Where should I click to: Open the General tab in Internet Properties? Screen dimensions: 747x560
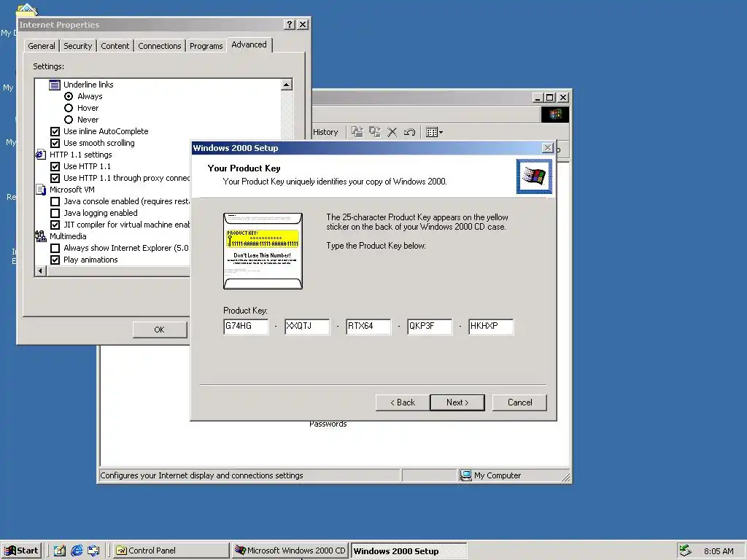click(42, 46)
